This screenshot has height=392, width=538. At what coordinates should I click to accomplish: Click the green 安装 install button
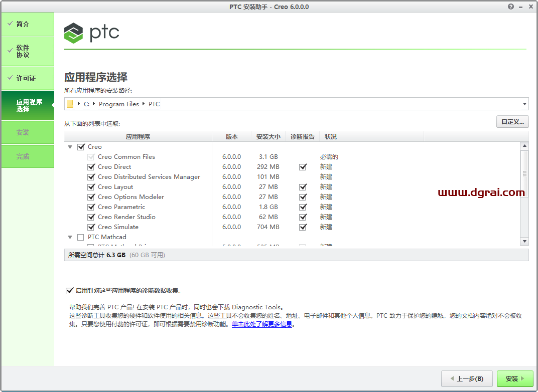click(515, 378)
